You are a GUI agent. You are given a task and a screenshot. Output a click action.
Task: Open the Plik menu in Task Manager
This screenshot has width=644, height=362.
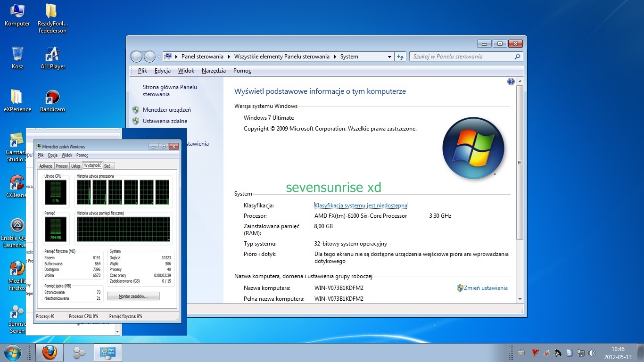[x=41, y=155]
